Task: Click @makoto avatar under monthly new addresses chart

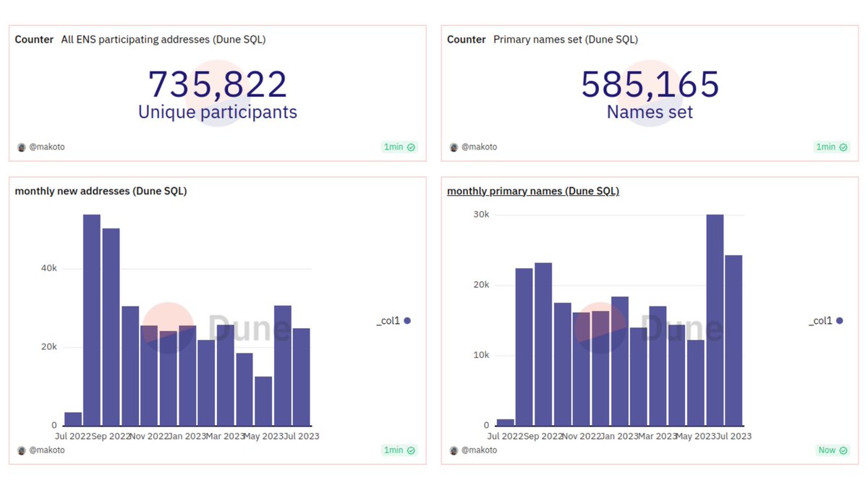Action: coord(22,450)
